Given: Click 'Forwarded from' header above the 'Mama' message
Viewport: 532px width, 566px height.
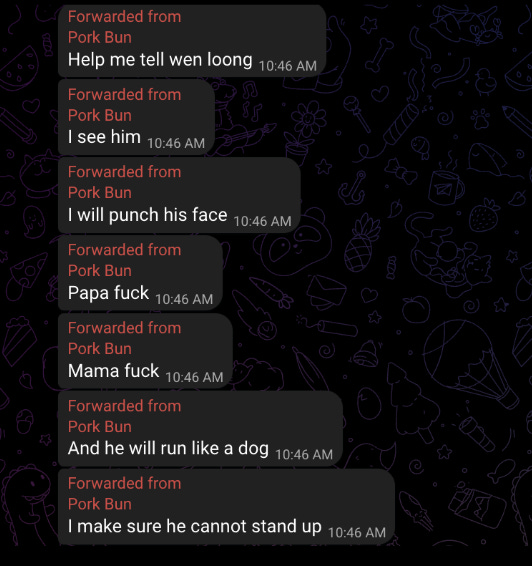Looking at the screenshot, I should click(125, 328).
